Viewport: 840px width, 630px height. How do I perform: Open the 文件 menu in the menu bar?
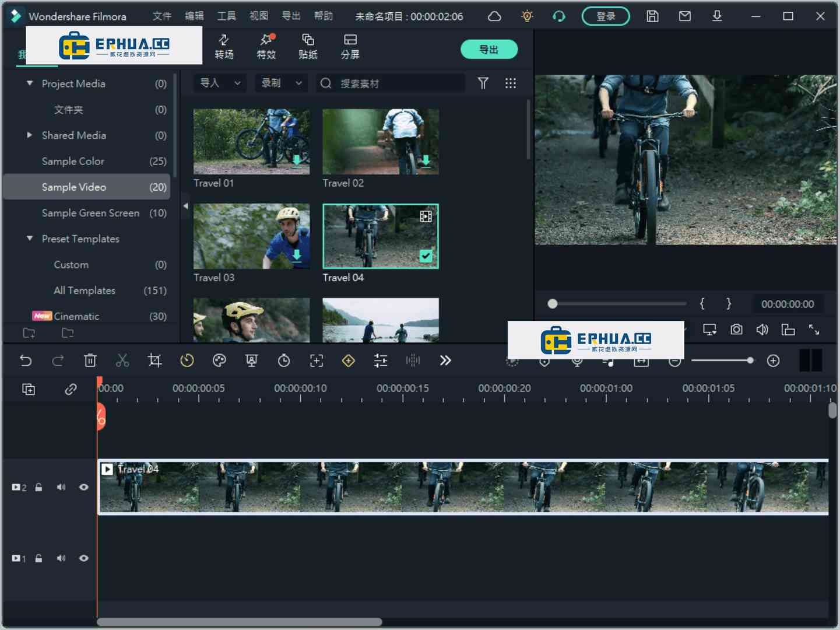pyautogui.click(x=161, y=16)
